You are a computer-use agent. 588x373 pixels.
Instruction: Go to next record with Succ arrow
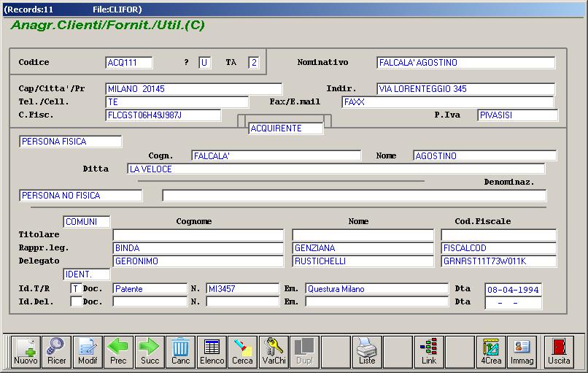pyautogui.click(x=150, y=351)
